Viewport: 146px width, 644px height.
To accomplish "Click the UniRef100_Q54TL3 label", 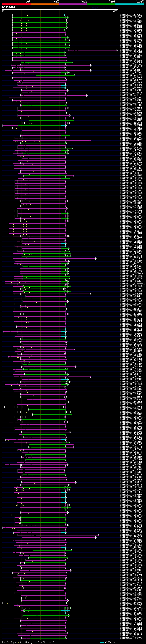I will tap(131, 70).
